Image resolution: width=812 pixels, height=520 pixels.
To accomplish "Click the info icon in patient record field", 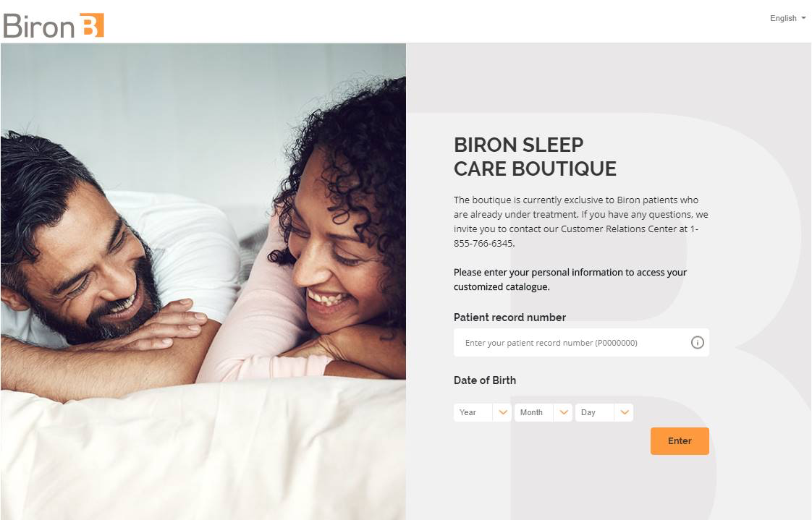I will point(698,343).
